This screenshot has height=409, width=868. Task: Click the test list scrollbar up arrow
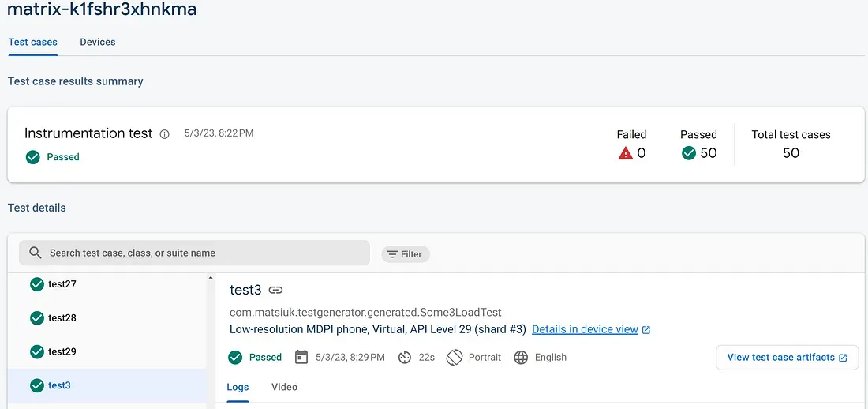pyautogui.click(x=211, y=277)
